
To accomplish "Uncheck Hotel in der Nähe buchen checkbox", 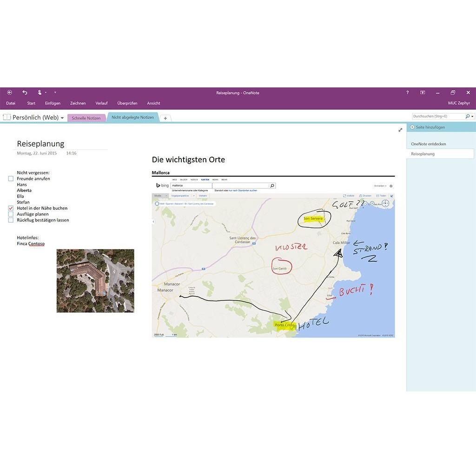I will click(x=11, y=208).
